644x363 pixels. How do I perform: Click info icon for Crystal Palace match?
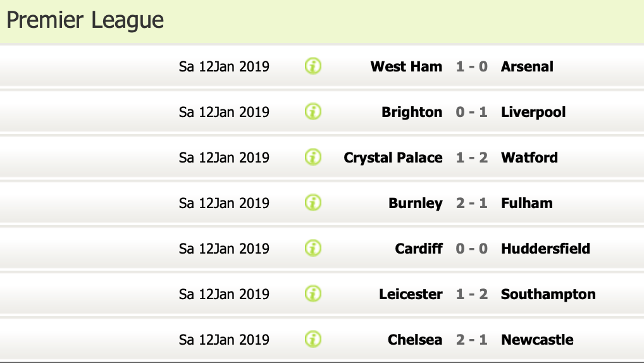click(x=313, y=157)
